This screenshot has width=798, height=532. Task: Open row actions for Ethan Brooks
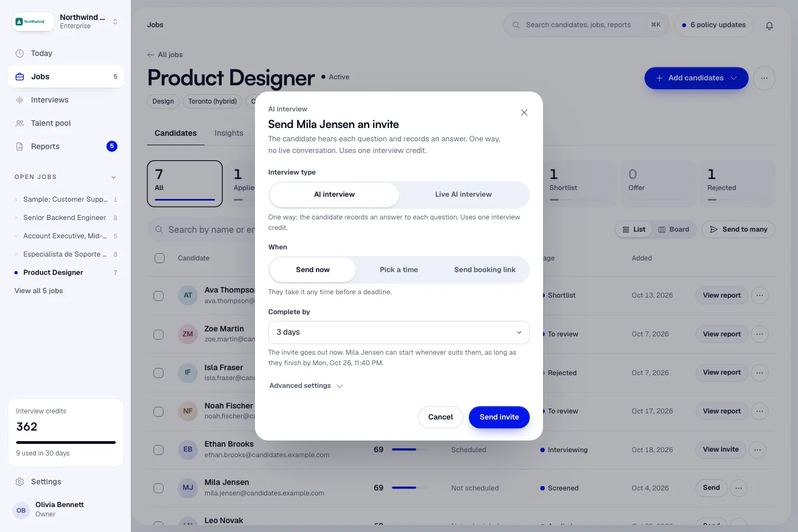tap(758, 449)
